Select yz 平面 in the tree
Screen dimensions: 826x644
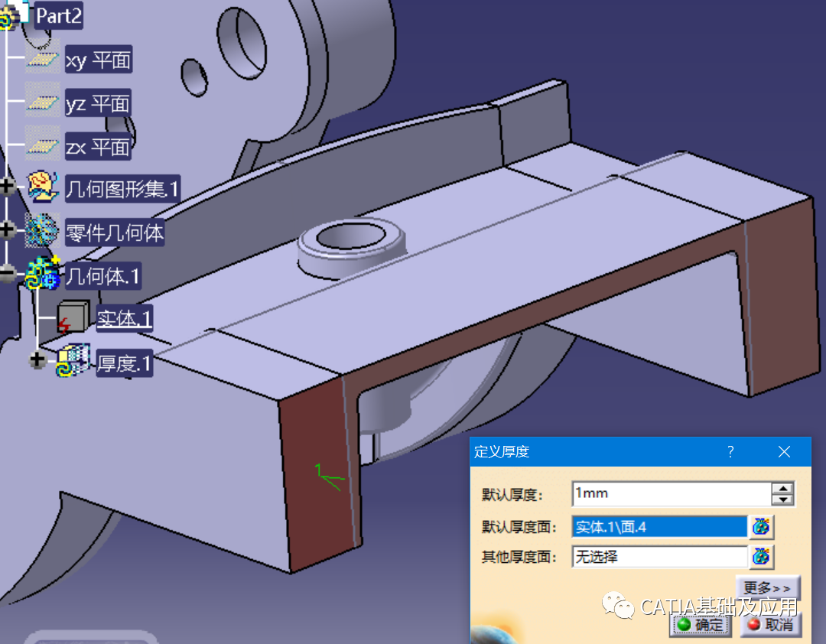tap(97, 102)
